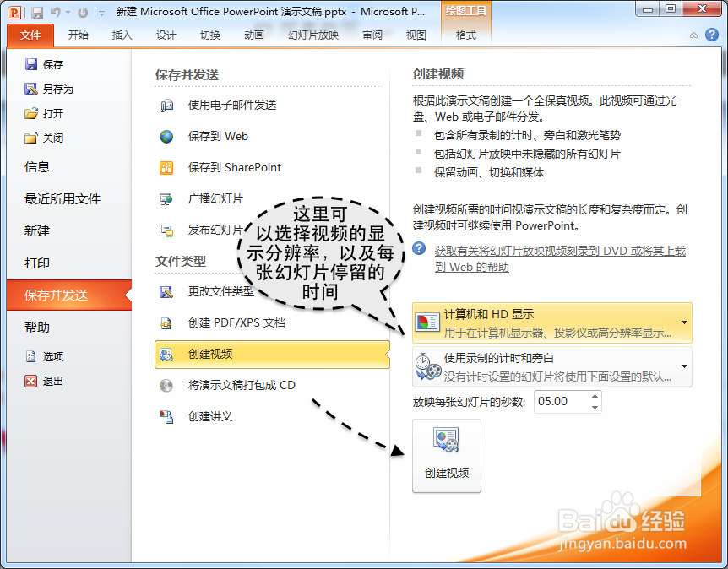Click the 创建 PDF/XPS 文档 icon
Viewport: 728px width, 569px height.
tap(167, 322)
